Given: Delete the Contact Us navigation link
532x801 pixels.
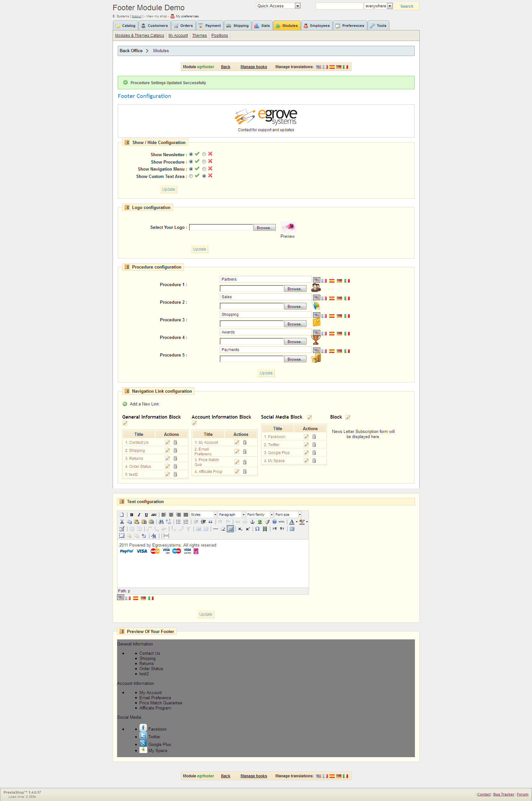Looking at the screenshot, I should click(175, 442).
